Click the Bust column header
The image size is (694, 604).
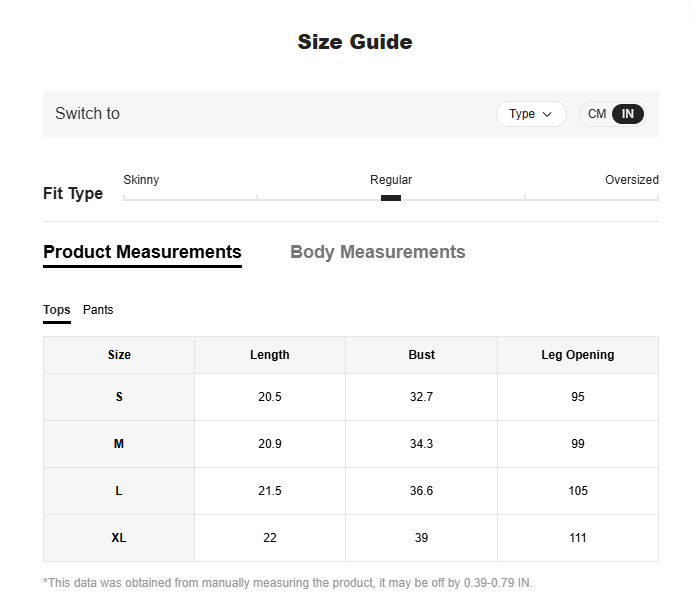click(x=421, y=355)
